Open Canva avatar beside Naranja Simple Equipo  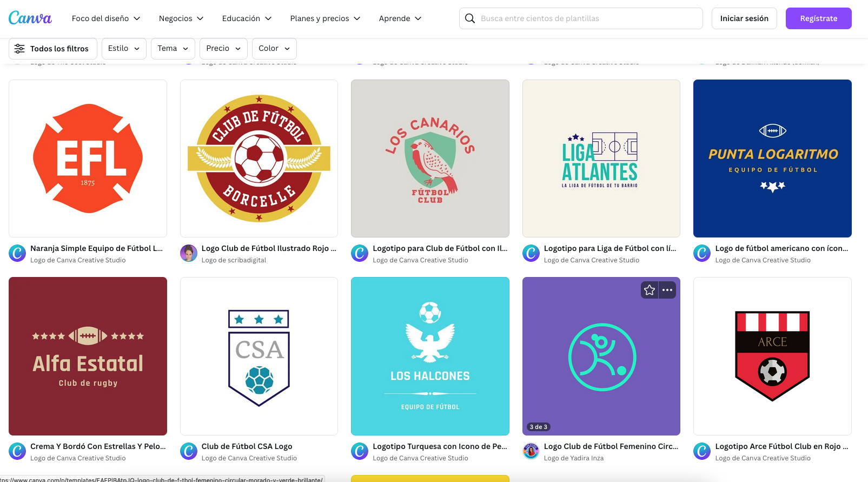[x=17, y=253]
